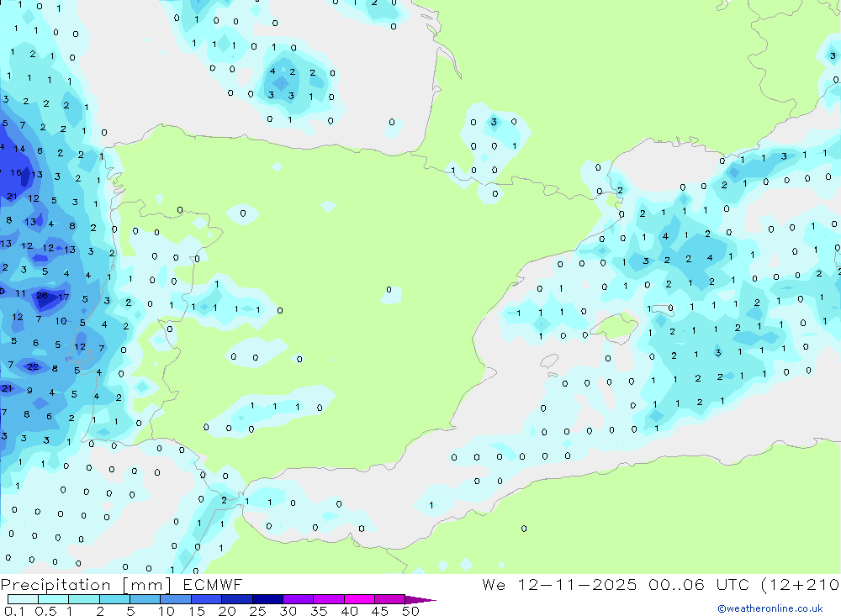Image resolution: width=841 pixels, height=616 pixels.
Task: Click the '10' precipitation value on the map
Action: (x=61, y=321)
